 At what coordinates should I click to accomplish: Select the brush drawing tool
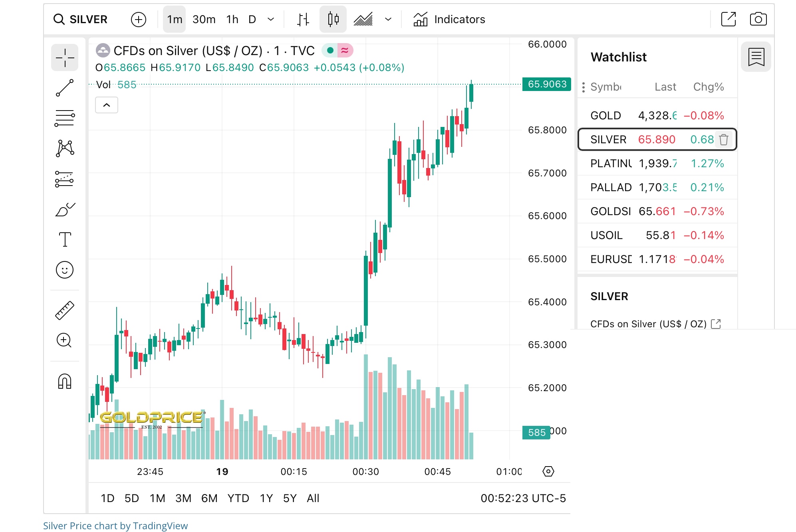pyautogui.click(x=65, y=210)
